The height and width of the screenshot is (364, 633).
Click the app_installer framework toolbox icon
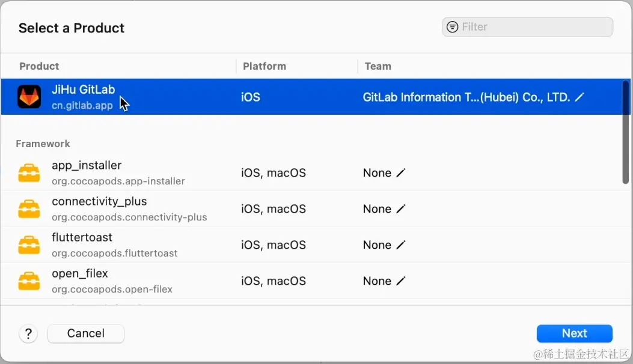click(x=29, y=173)
